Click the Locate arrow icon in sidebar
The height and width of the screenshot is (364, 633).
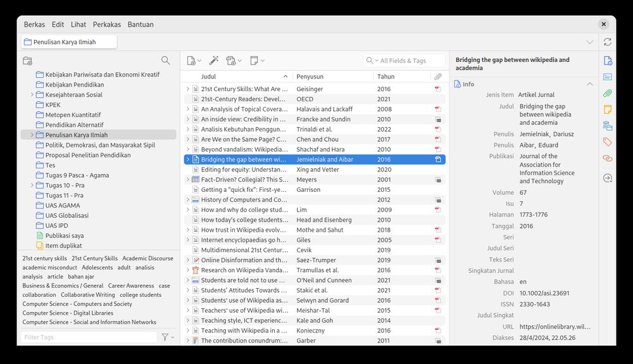pos(608,178)
